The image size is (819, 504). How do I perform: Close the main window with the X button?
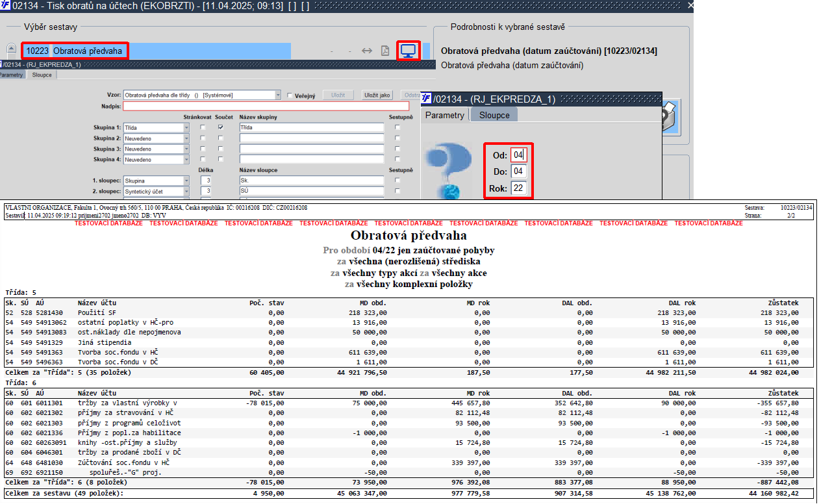pos(690,6)
